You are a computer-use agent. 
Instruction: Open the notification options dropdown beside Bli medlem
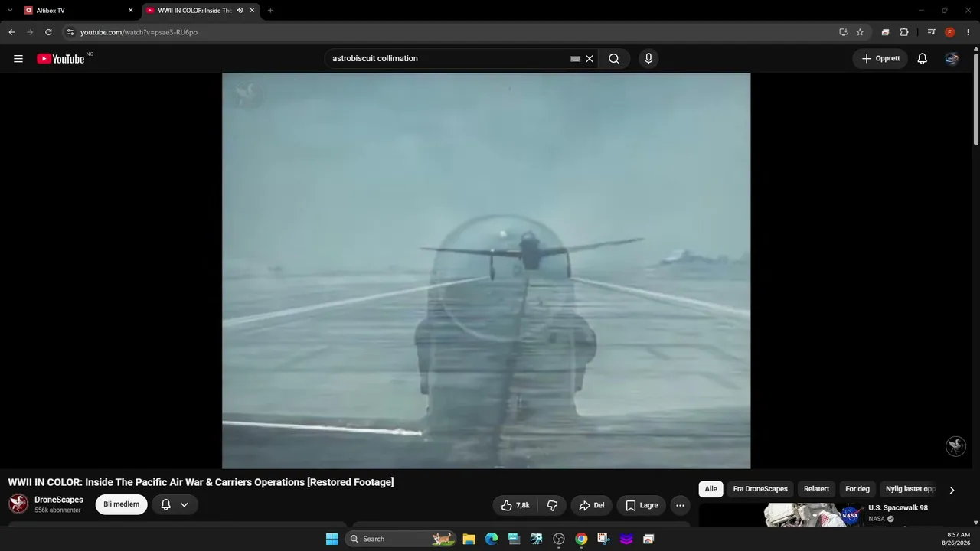(x=175, y=504)
